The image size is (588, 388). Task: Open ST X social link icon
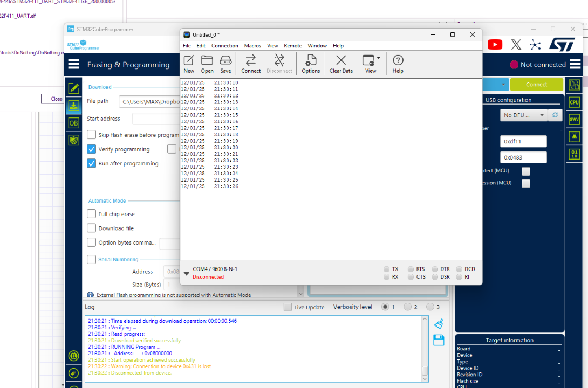pyautogui.click(x=516, y=45)
